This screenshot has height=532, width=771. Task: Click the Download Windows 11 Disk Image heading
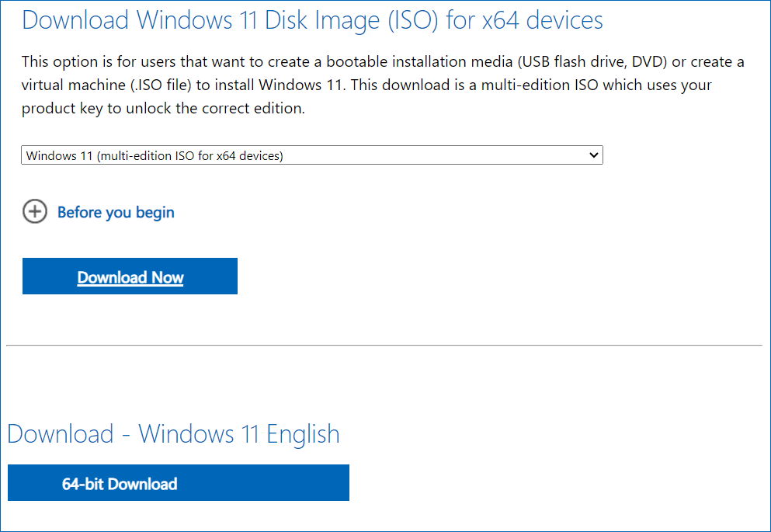pyautogui.click(x=312, y=20)
